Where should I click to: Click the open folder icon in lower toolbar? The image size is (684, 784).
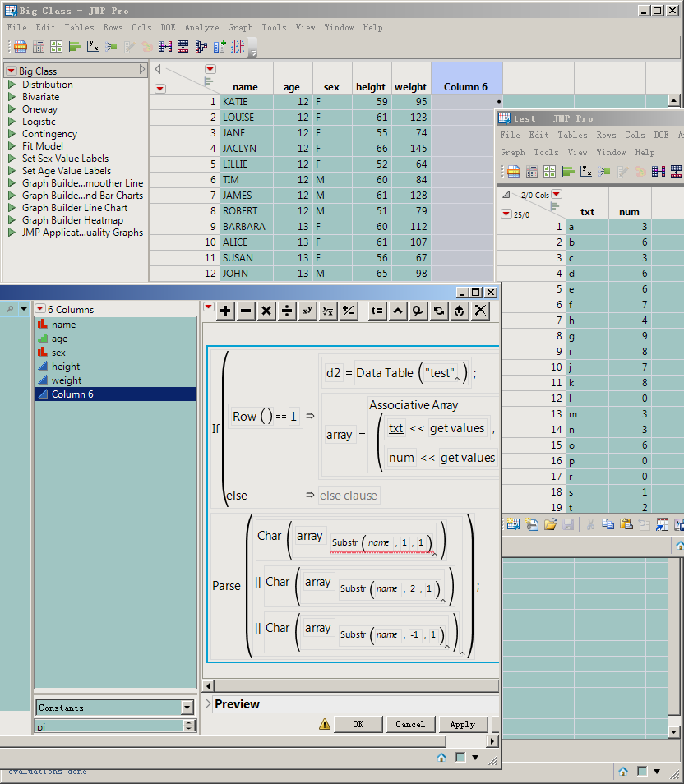pos(550,524)
